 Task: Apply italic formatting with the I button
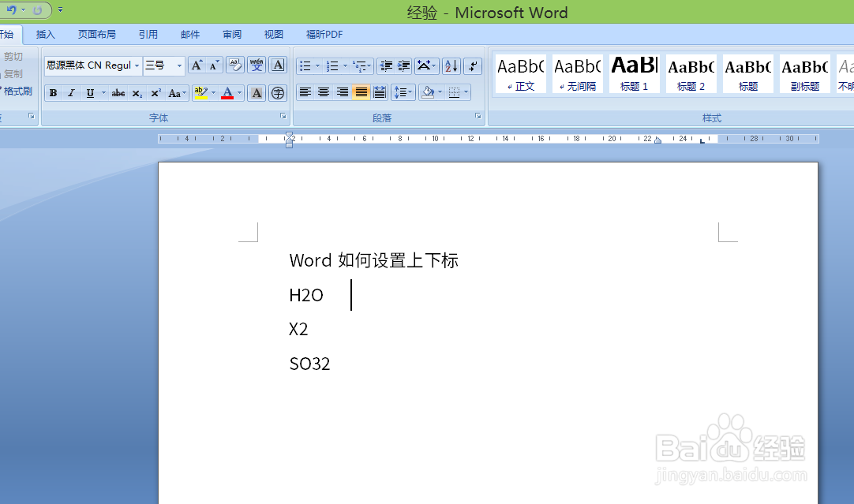(71, 93)
